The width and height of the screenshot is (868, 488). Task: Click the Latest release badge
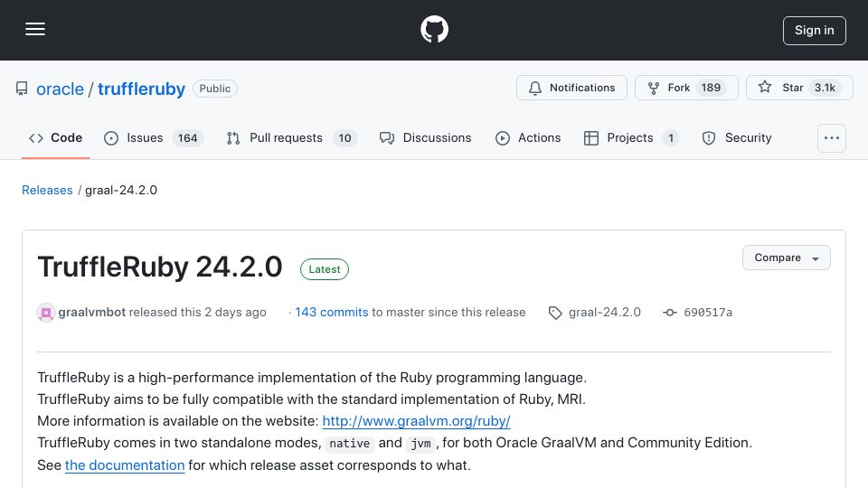[325, 269]
